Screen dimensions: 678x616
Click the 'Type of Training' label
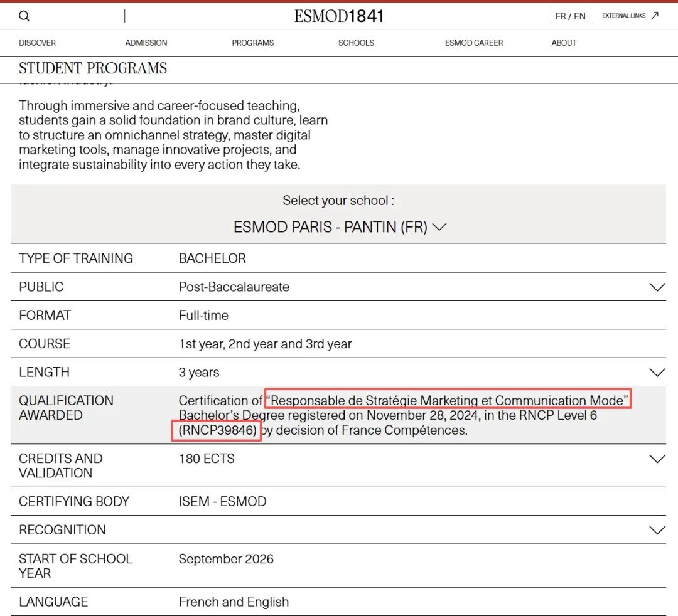76,258
